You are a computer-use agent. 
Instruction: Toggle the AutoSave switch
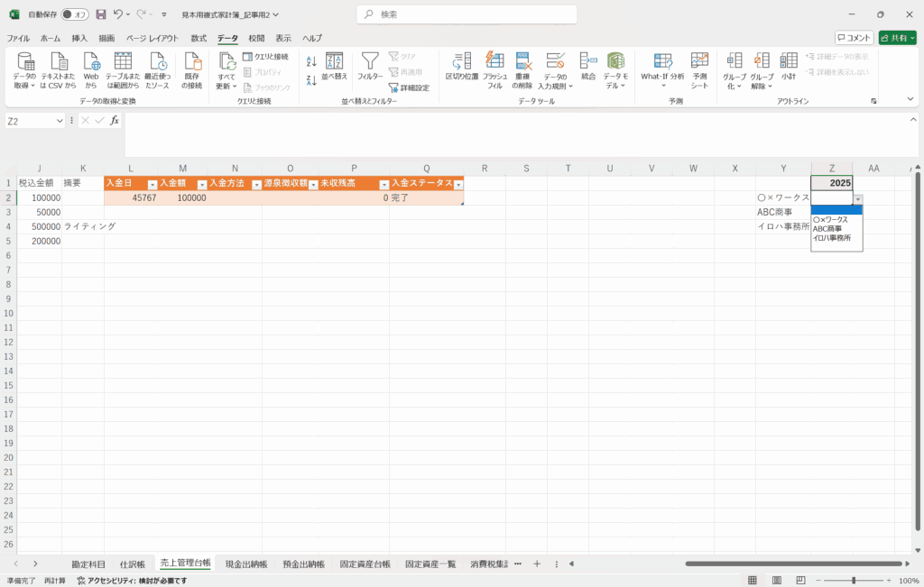pos(75,14)
